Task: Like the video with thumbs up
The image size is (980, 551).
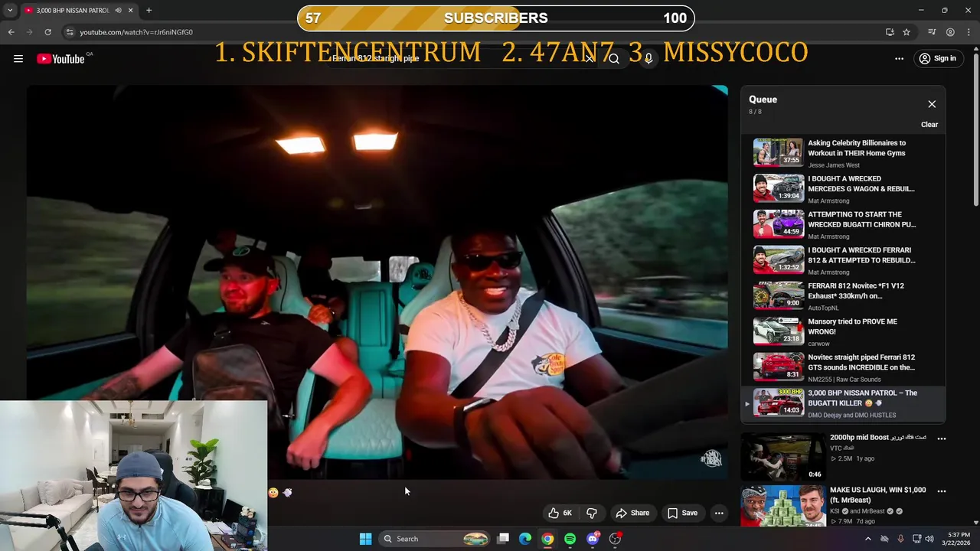Action: click(560, 513)
